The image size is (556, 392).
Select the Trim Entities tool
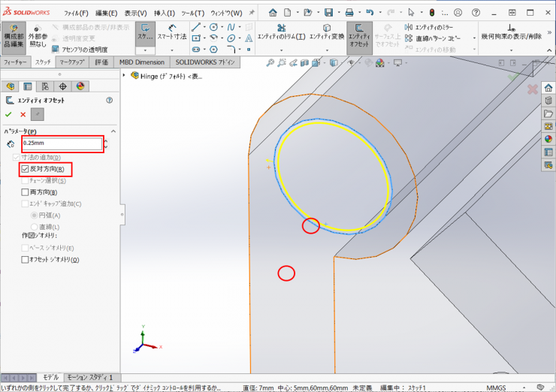tap(280, 32)
